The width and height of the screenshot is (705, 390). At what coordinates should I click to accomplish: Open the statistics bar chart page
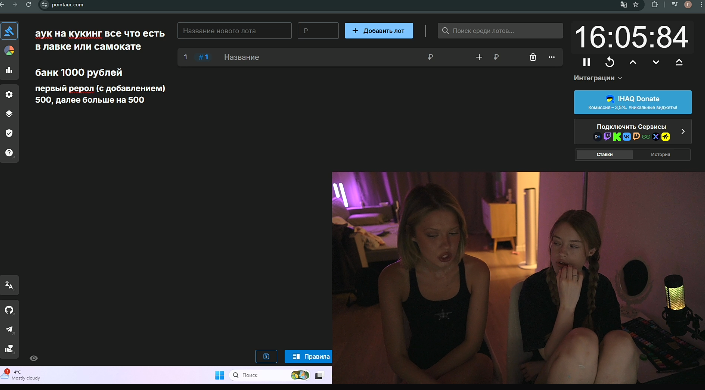[x=9, y=70]
